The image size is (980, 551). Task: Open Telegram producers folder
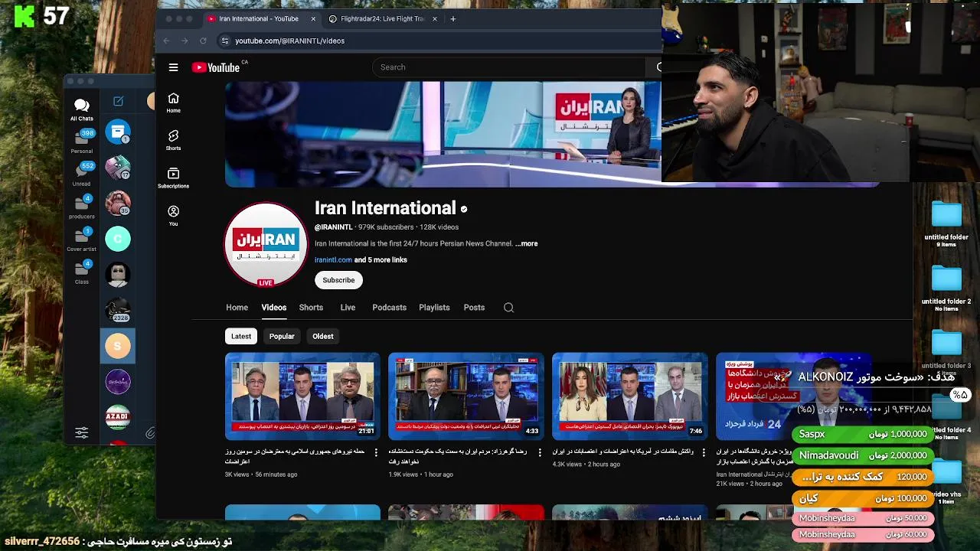(x=82, y=207)
